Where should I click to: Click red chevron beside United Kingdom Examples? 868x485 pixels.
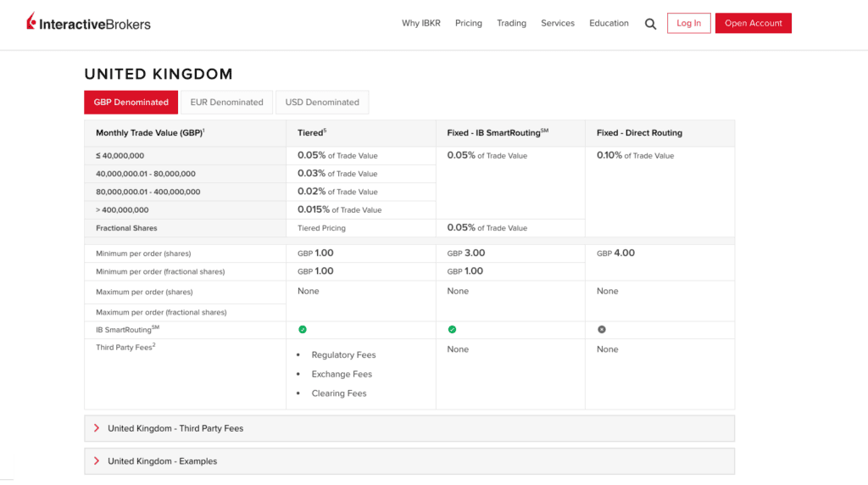pos(97,460)
